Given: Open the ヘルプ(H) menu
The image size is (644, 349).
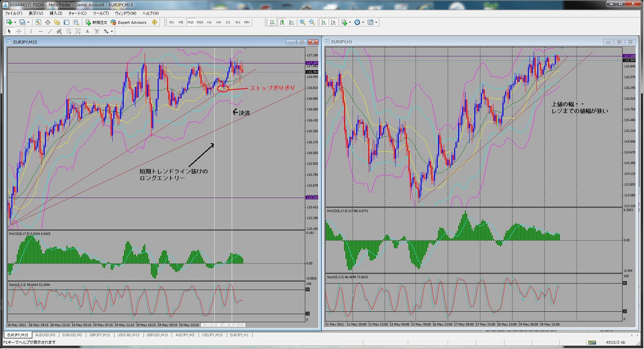Looking at the screenshot, I should pyautogui.click(x=151, y=13).
